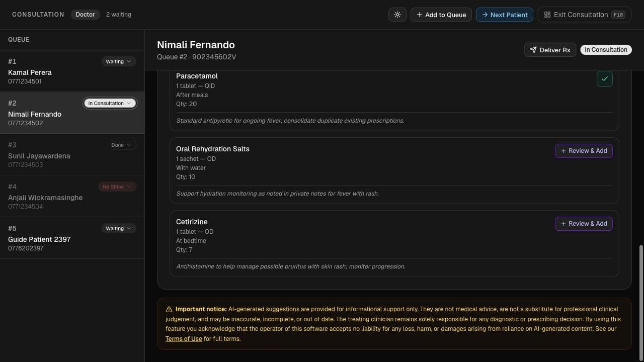Image resolution: width=644 pixels, height=362 pixels.
Task: Click the Oral Rehydration Salts name
Action: click(x=213, y=149)
